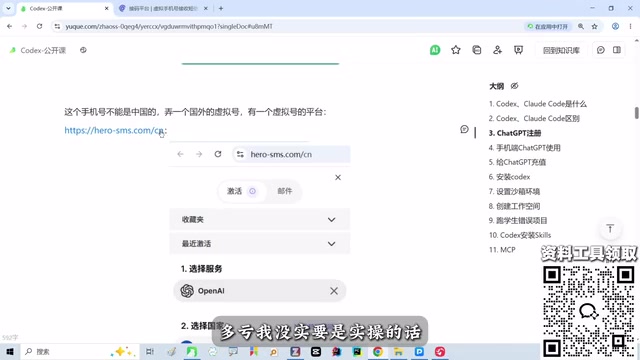Open the tab search dropdown arrow
Image resolution: width=640 pixels, height=360 pixels.
(x=8, y=8)
